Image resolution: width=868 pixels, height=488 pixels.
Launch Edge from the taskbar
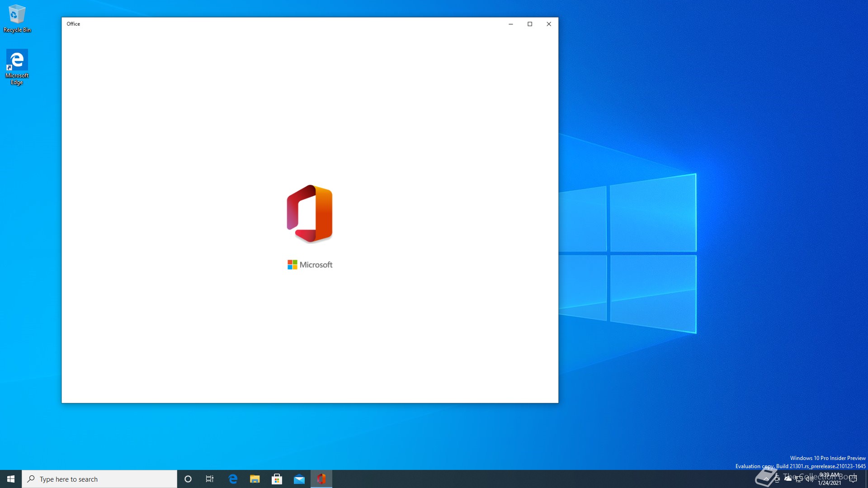[233, 479]
